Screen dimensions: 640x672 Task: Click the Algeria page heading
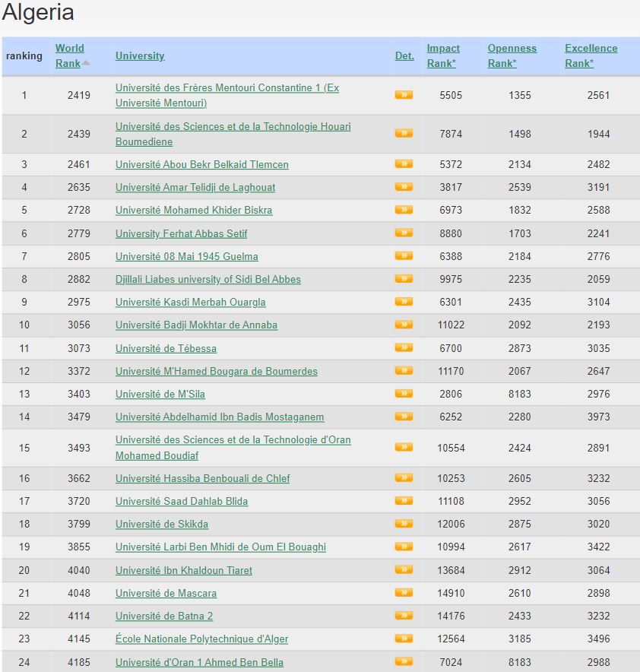coord(38,12)
